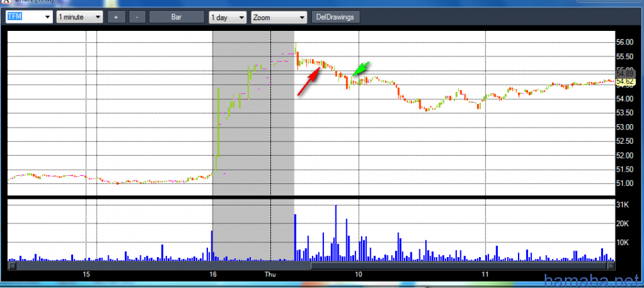Click the scrollbar right arrow

point(611,266)
